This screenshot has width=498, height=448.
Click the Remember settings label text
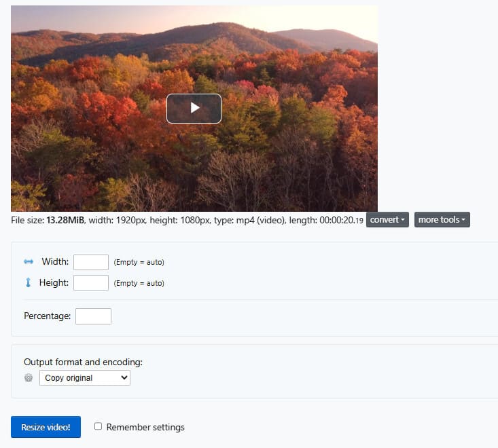[145, 427]
